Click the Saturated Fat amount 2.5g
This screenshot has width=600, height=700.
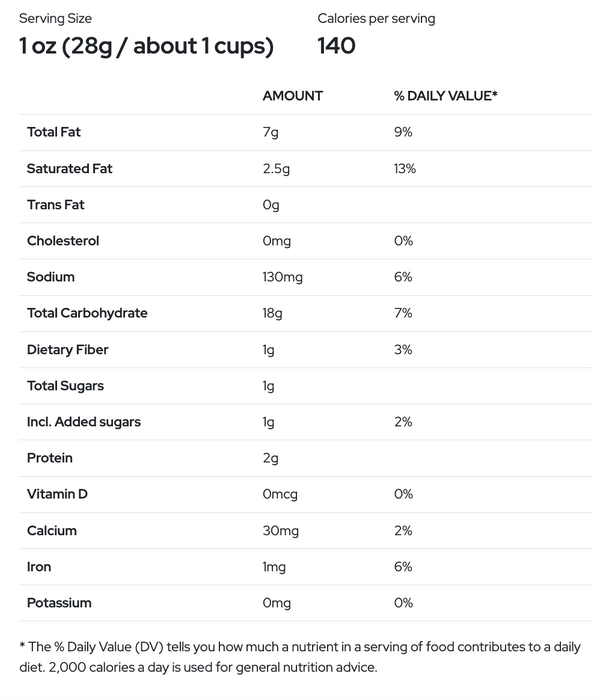click(x=276, y=169)
